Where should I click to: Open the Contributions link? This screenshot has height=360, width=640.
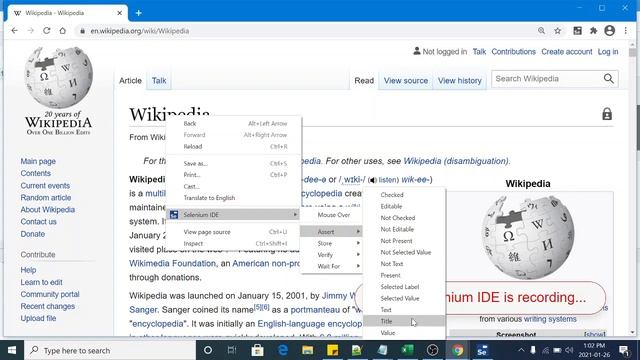point(513,52)
